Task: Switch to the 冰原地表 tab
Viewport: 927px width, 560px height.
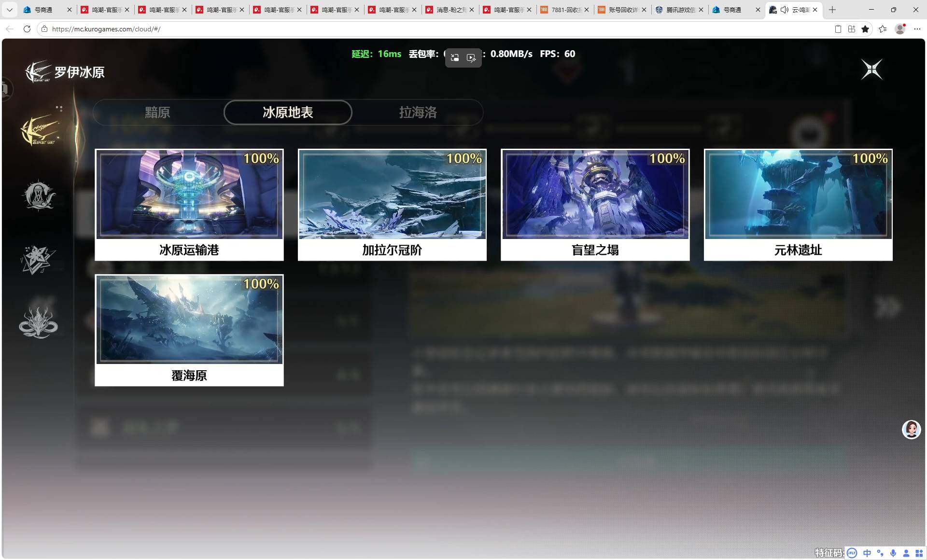Action: pyautogui.click(x=288, y=112)
